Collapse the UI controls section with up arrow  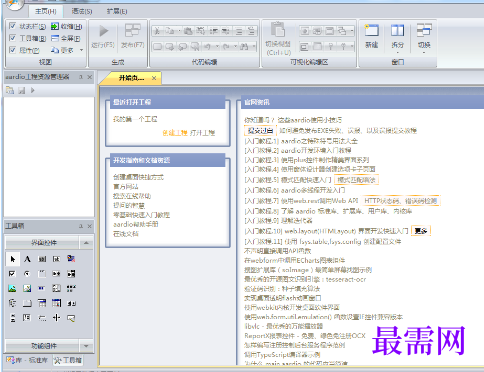click(86, 243)
